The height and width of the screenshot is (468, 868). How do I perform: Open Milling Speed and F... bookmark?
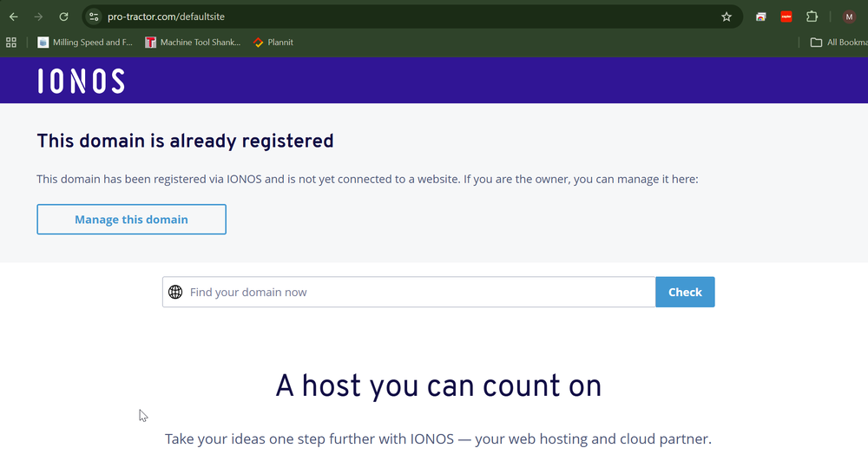(85, 42)
